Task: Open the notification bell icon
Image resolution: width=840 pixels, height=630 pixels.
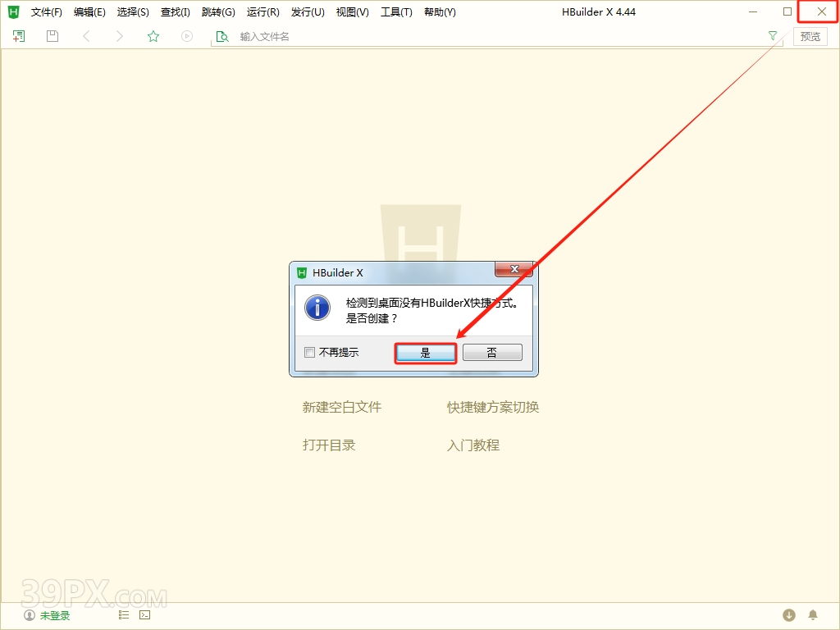Action: 813,615
